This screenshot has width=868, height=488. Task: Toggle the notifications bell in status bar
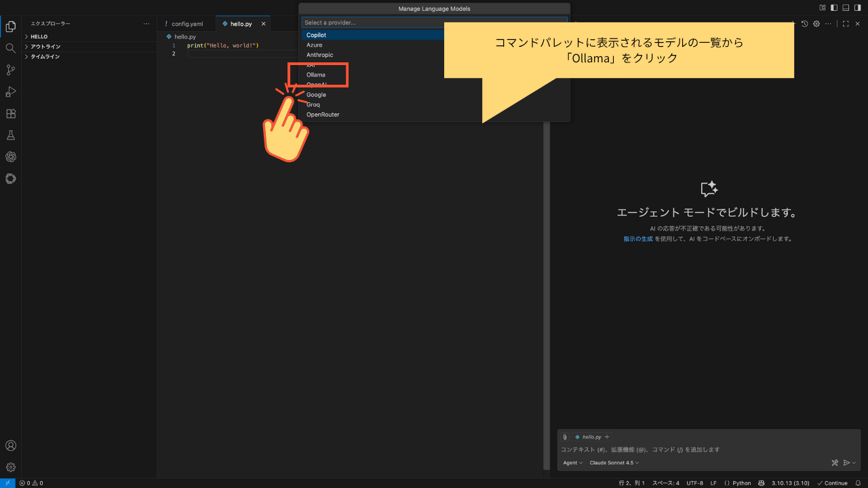[x=858, y=483]
